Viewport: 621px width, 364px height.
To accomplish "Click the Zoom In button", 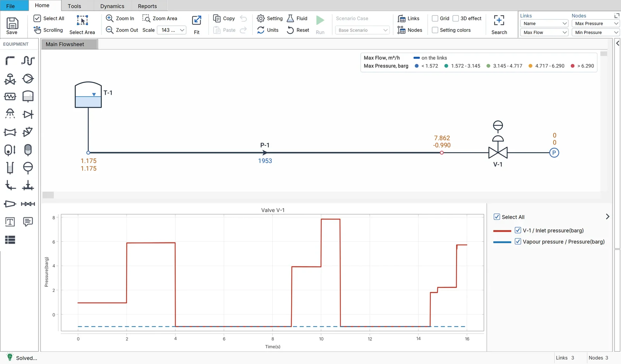I will click(120, 18).
